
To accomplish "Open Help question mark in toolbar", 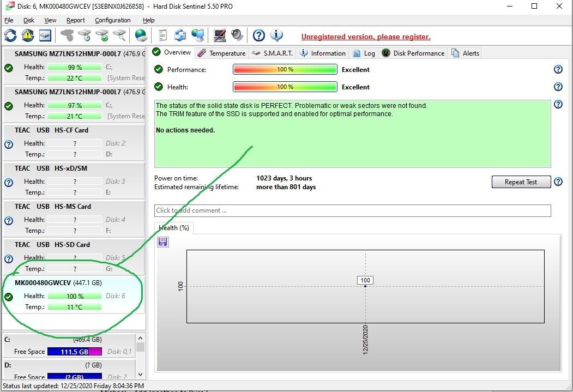I will pos(259,36).
